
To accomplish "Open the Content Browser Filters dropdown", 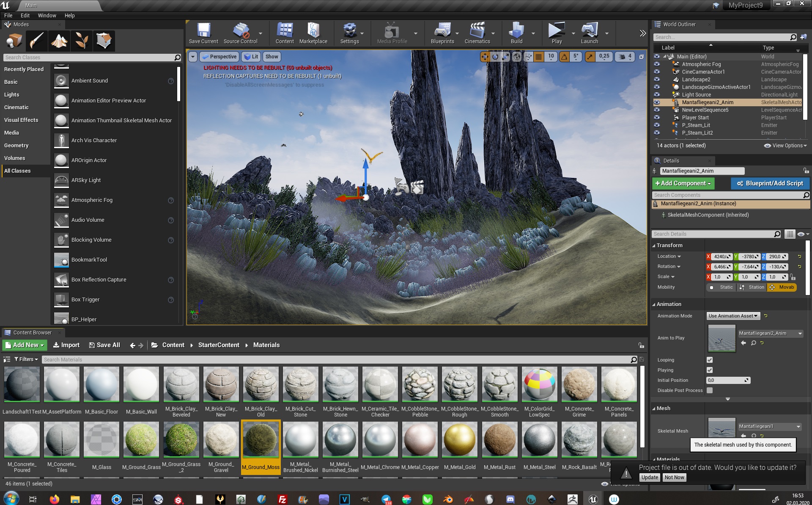I will coord(26,359).
